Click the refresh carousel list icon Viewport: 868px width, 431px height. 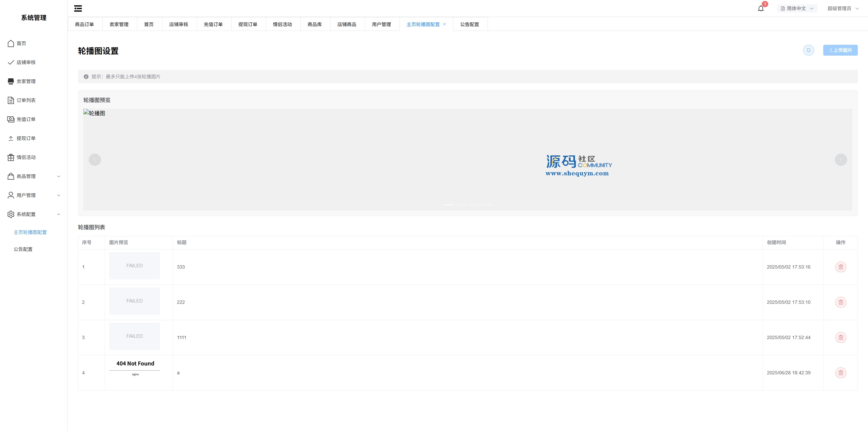808,50
